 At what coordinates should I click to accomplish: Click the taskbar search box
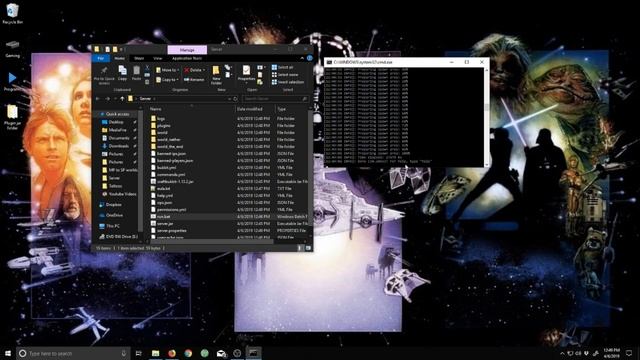point(73,353)
